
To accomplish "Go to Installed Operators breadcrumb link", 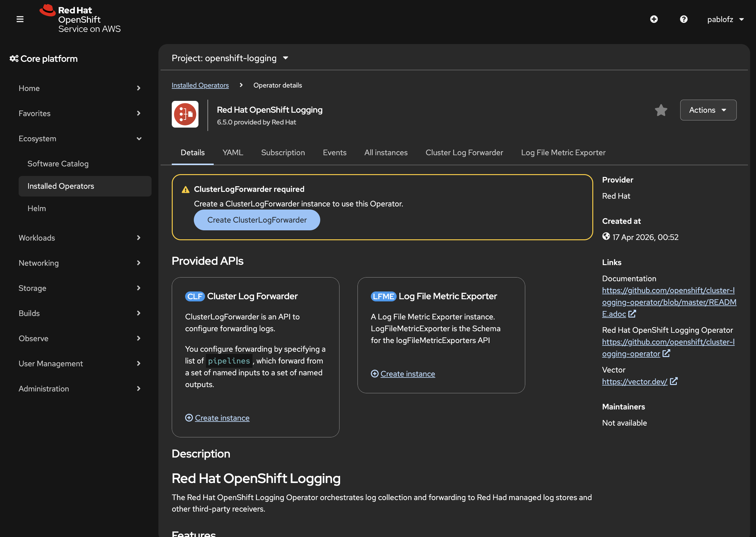I will (x=200, y=85).
